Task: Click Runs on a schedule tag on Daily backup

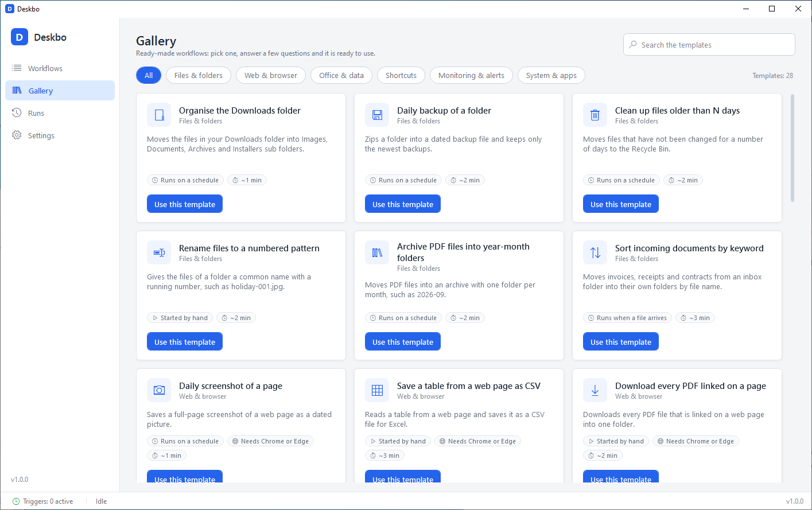Action: pos(403,180)
